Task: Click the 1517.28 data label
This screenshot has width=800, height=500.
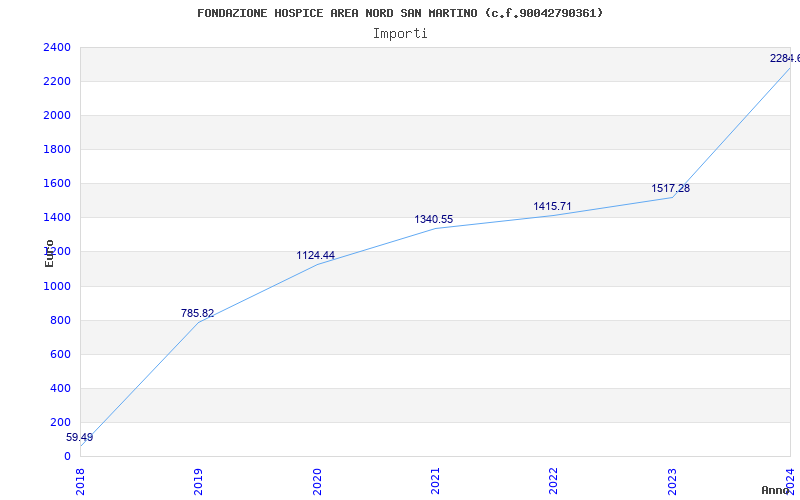Action: pyautogui.click(x=670, y=188)
